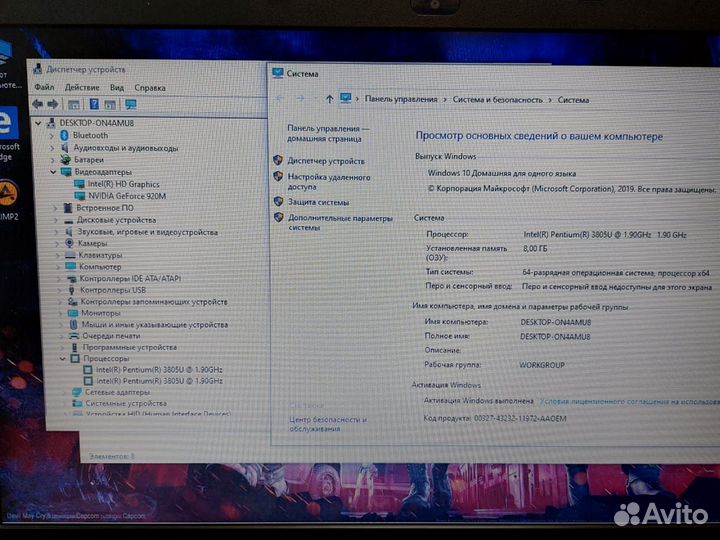Image resolution: width=720 pixels, height=540 pixels.
Task: Collapse the Процессоры category
Action: pos(61,358)
